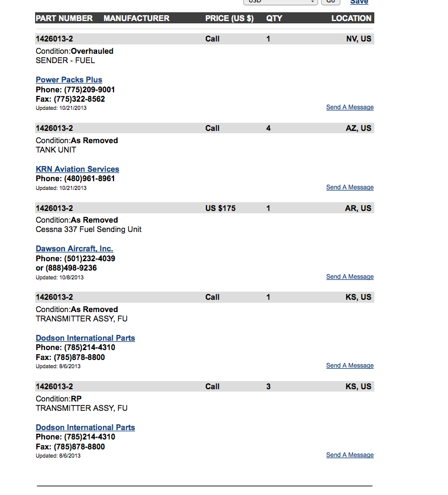Open the USD currency dropdown
This screenshot has height=495, width=448.
pyautogui.click(x=281, y=2)
